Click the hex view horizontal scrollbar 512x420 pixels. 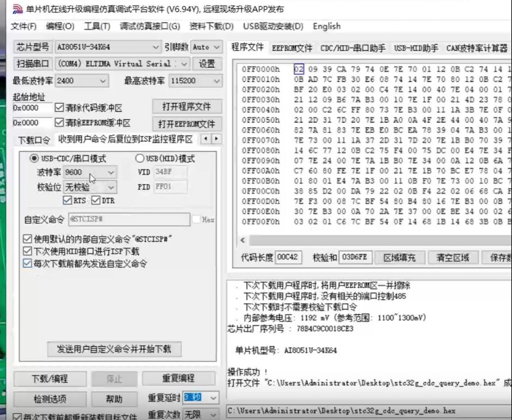(x=381, y=241)
